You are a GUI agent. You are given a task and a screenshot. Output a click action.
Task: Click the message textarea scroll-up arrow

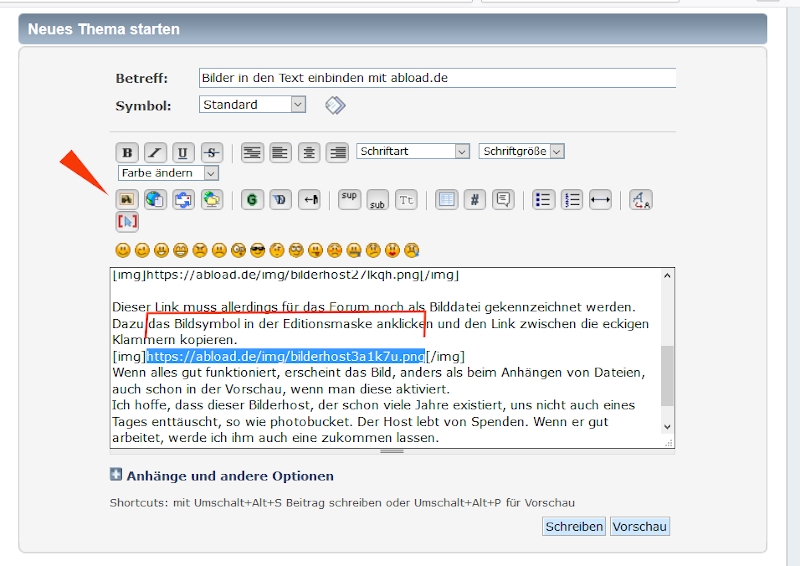(x=667, y=276)
